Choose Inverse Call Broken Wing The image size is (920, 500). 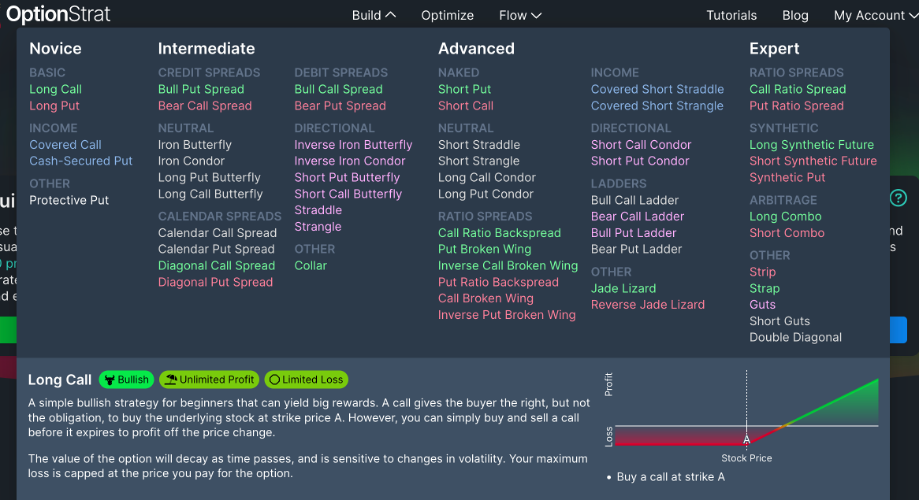(x=508, y=265)
